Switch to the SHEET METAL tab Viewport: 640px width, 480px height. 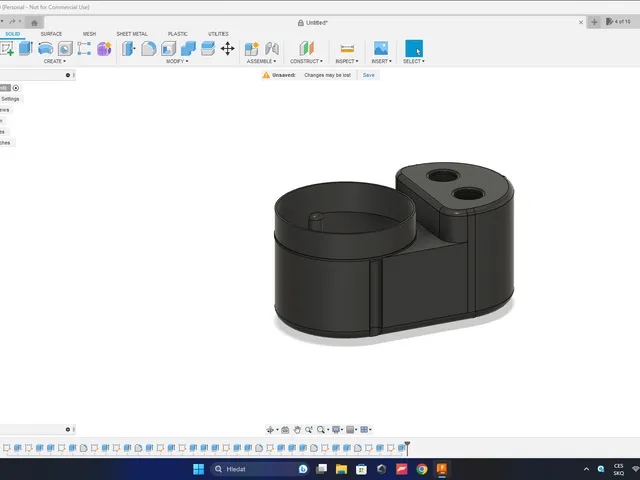click(132, 34)
